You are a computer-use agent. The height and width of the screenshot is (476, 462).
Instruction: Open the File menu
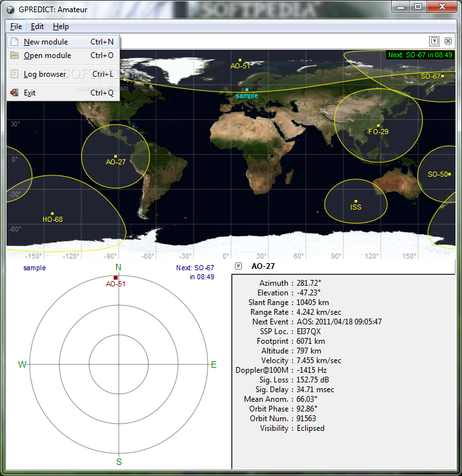(x=15, y=26)
